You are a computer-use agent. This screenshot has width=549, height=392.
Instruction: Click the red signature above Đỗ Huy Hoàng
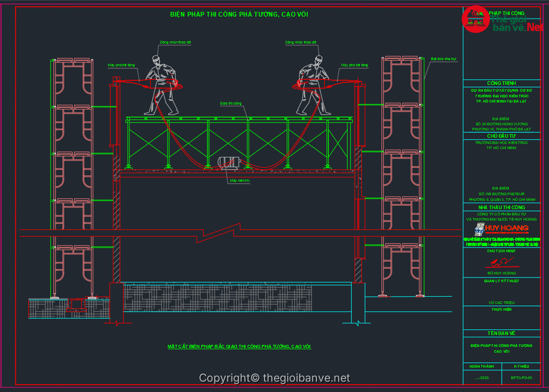pyautogui.click(x=501, y=263)
